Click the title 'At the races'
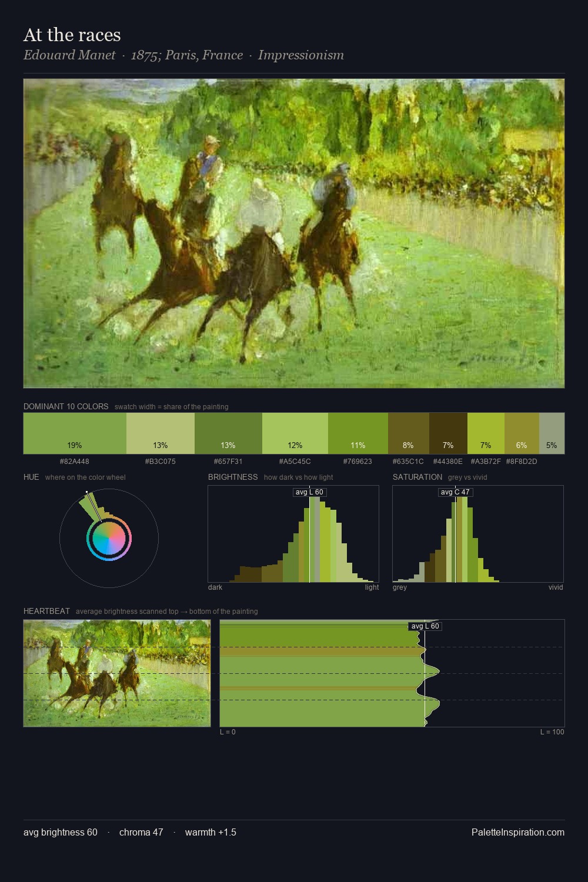 click(72, 35)
